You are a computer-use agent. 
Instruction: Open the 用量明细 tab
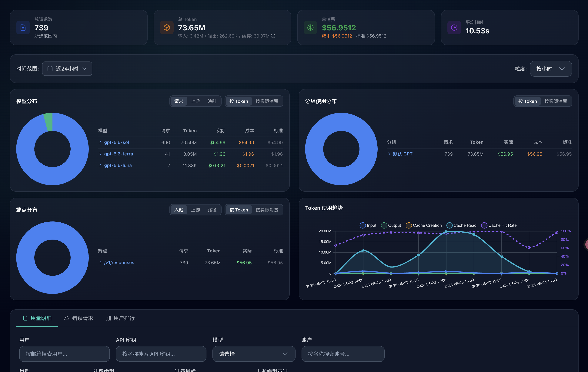click(37, 318)
